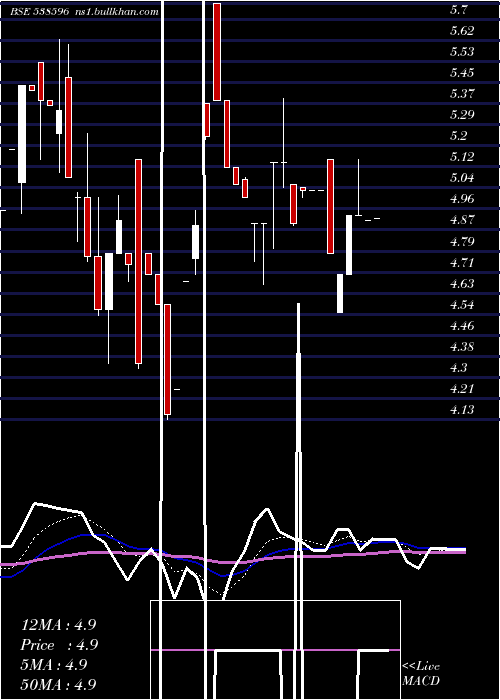Select the 5.12 price axis label
The width and height of the screenshot is (500, 700).
point(462,157)
